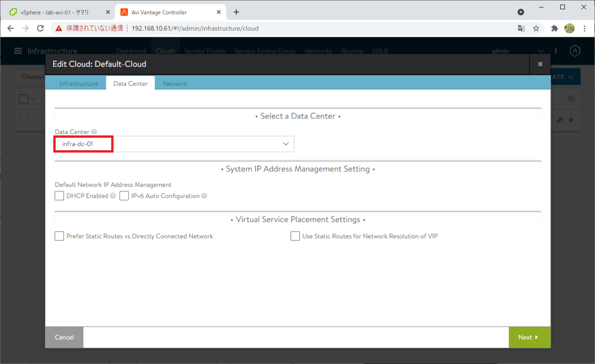
Task: Open the Chrome three-dot menu
Action: 584,28
